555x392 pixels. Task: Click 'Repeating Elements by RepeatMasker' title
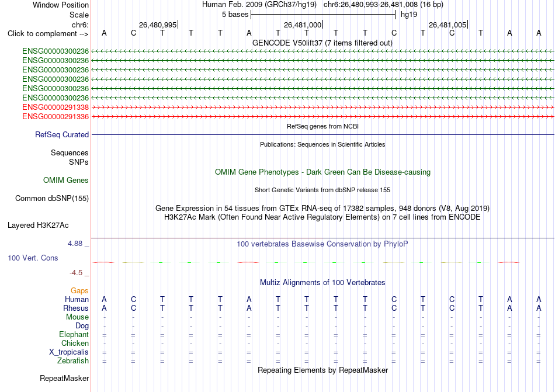[x=323, y=370]
